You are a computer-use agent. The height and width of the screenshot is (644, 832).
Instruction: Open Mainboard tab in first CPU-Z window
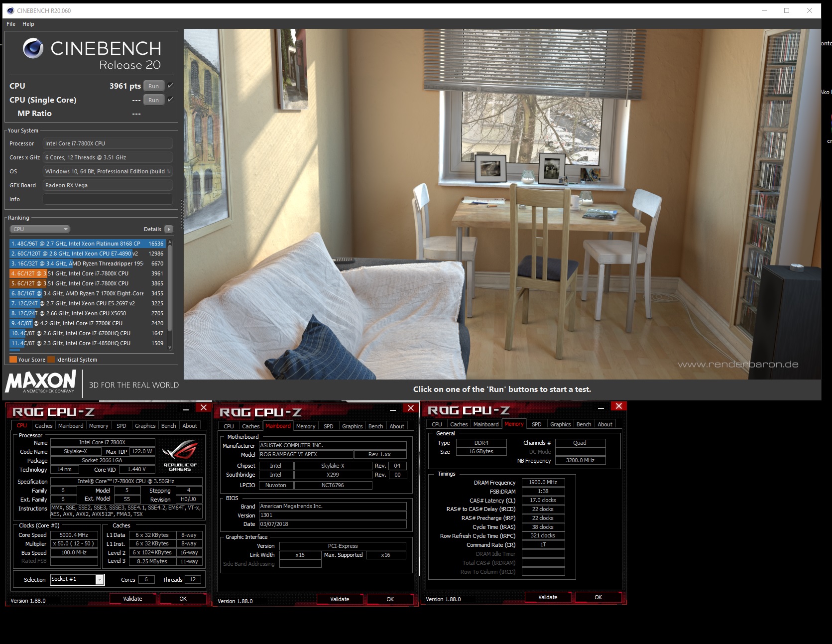pos(71,426)
